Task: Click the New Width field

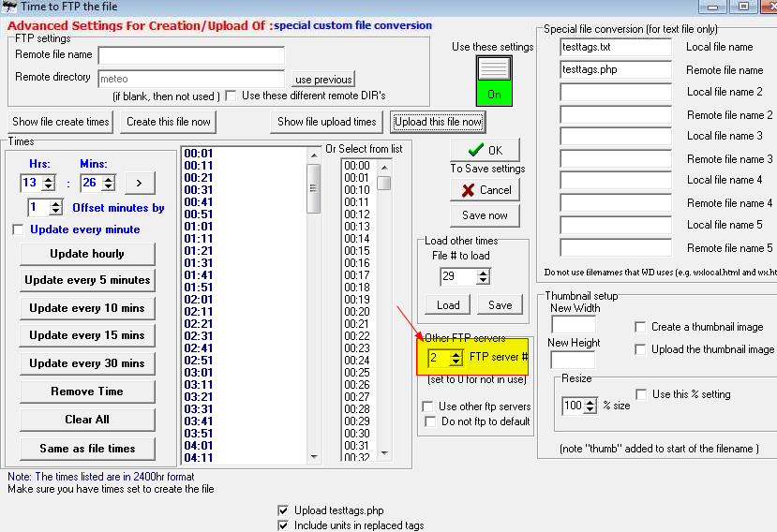Action: click(574, 325)
